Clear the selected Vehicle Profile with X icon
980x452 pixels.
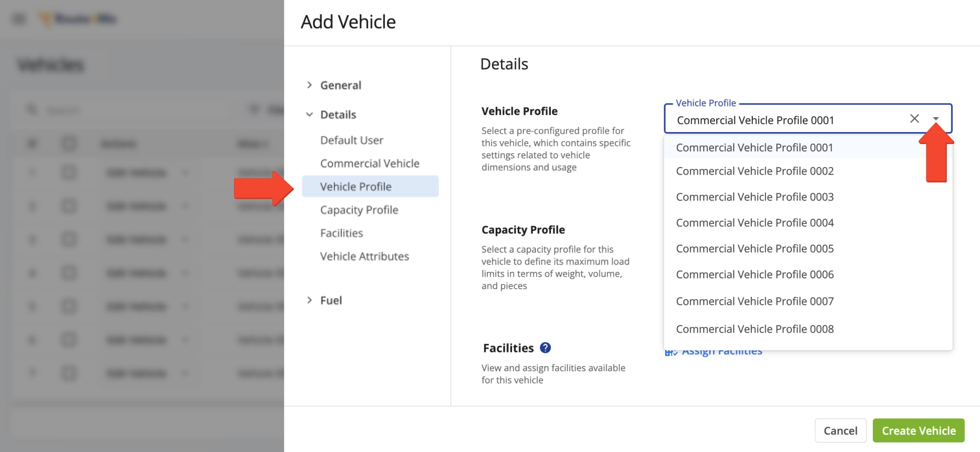click(914, 119)
